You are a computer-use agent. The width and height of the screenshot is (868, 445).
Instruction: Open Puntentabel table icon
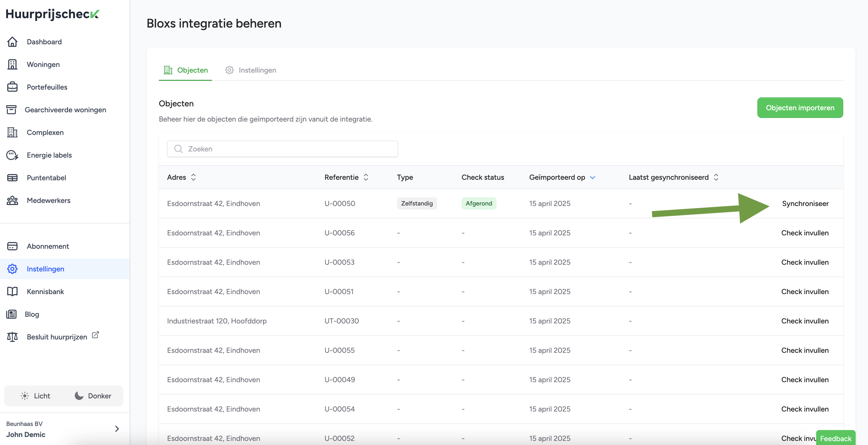pyautogui.click(x=12, y=178)
